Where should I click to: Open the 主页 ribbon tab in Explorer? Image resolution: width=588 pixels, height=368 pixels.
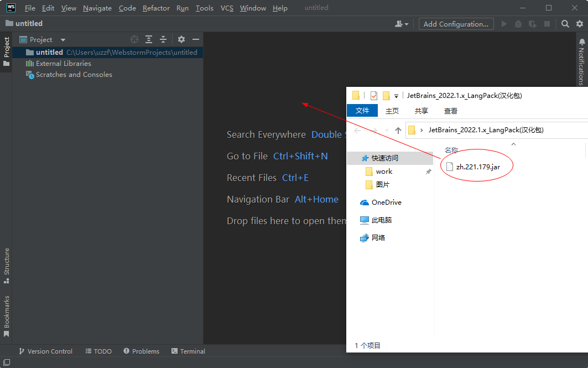point(392,111)
